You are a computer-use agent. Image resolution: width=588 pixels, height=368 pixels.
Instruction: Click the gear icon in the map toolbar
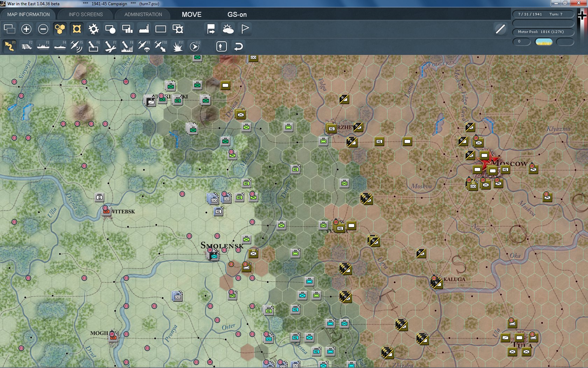[93, 29]
